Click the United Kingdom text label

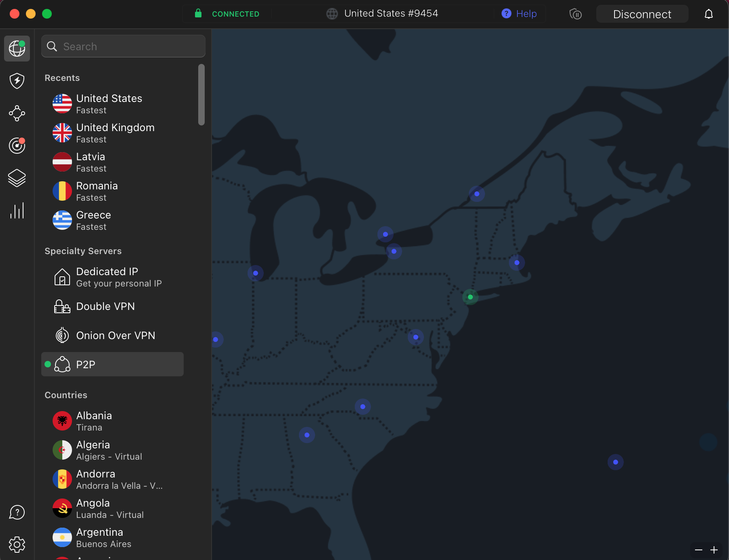coord(115,127)
